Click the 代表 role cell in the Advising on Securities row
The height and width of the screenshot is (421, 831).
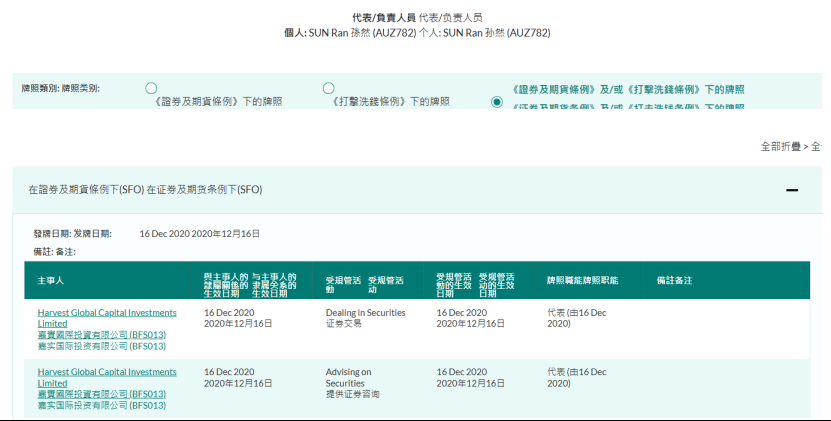[577, 378]
